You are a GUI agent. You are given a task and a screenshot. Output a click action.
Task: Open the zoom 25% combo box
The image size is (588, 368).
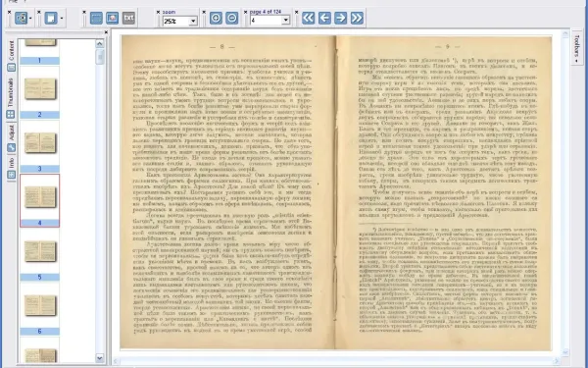point(180,21)
